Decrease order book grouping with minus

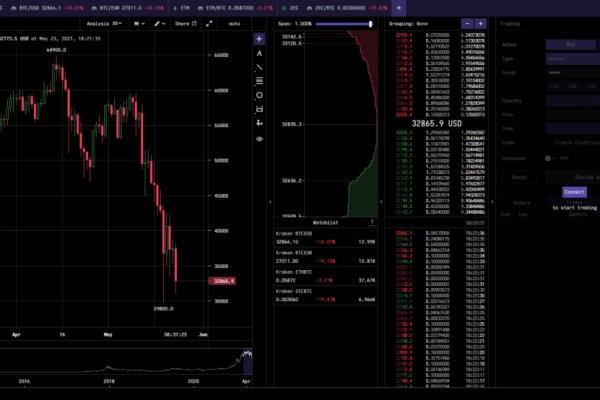coord(466,22)
